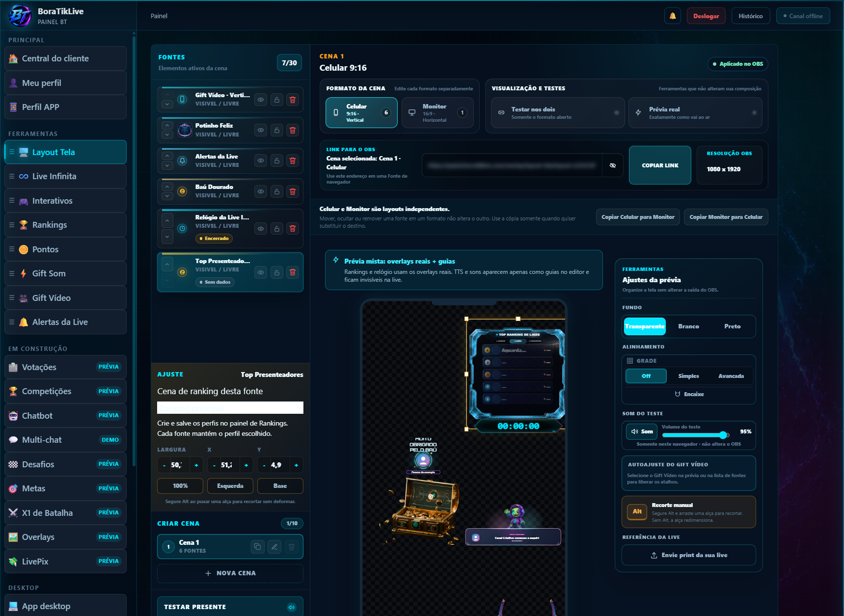
Task: Open the ranking scene dropdown
Action: click(230, 408)
